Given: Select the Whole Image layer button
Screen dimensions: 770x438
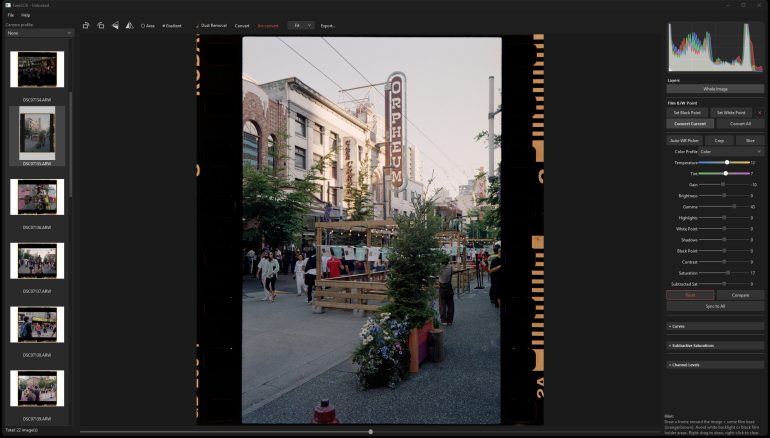Looking at the screenshot, I should click(x=715, y=89).
